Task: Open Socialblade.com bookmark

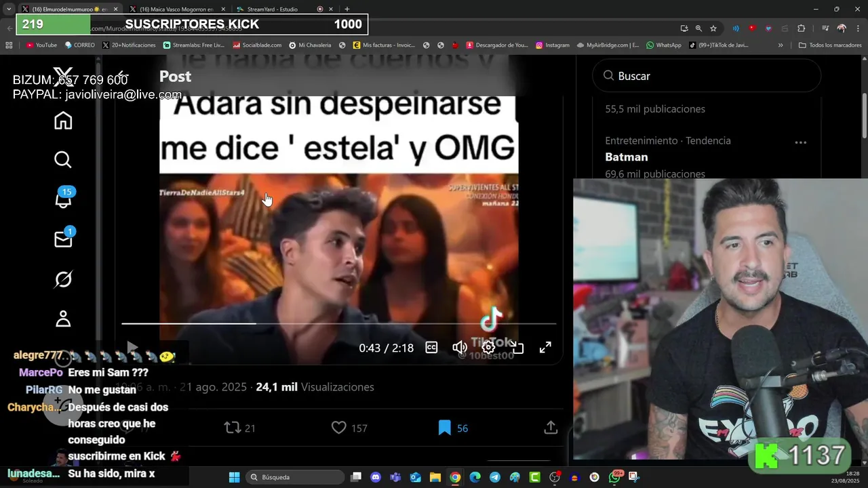Action: tap(257, 45)
